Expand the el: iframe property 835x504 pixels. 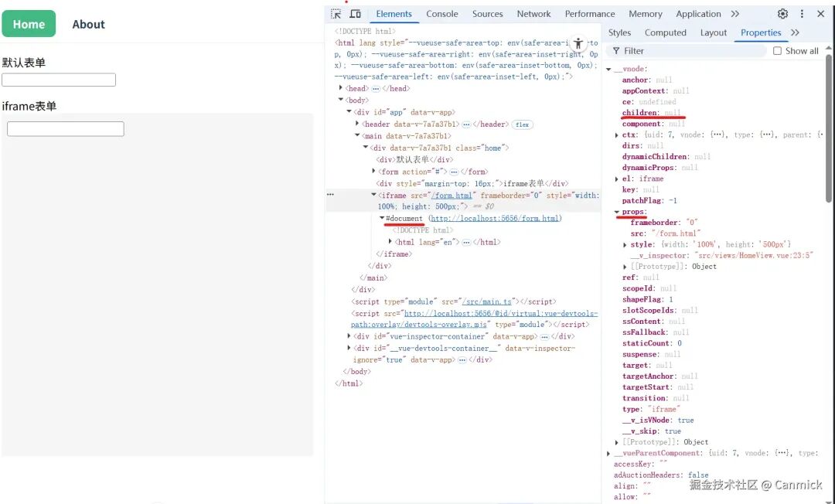pos(617,179)
